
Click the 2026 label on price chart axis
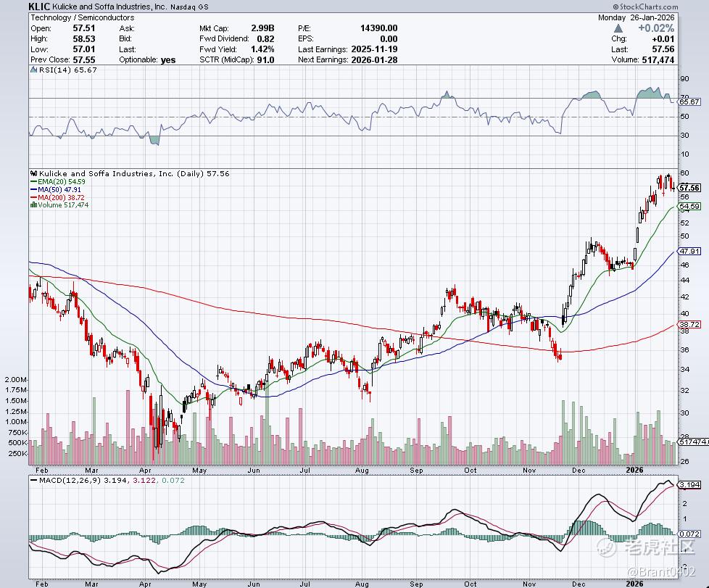[x=635, y=471]
